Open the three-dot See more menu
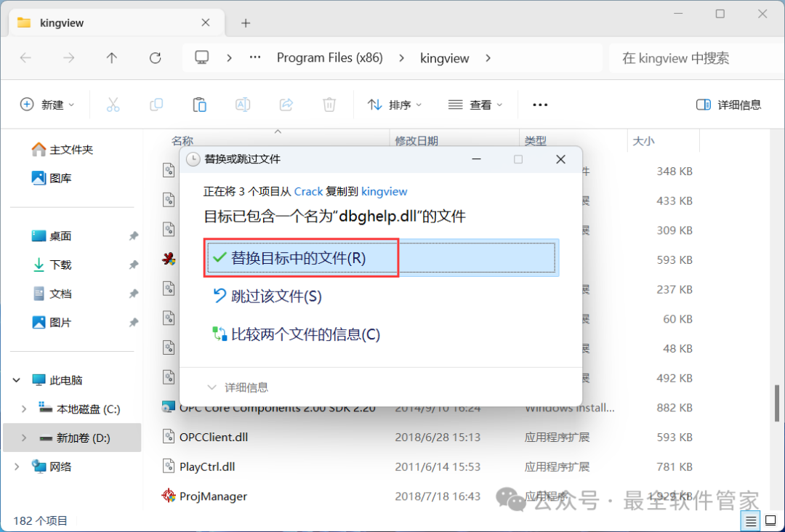The width and height of the screenshot is (785, 532). point(540,105)
